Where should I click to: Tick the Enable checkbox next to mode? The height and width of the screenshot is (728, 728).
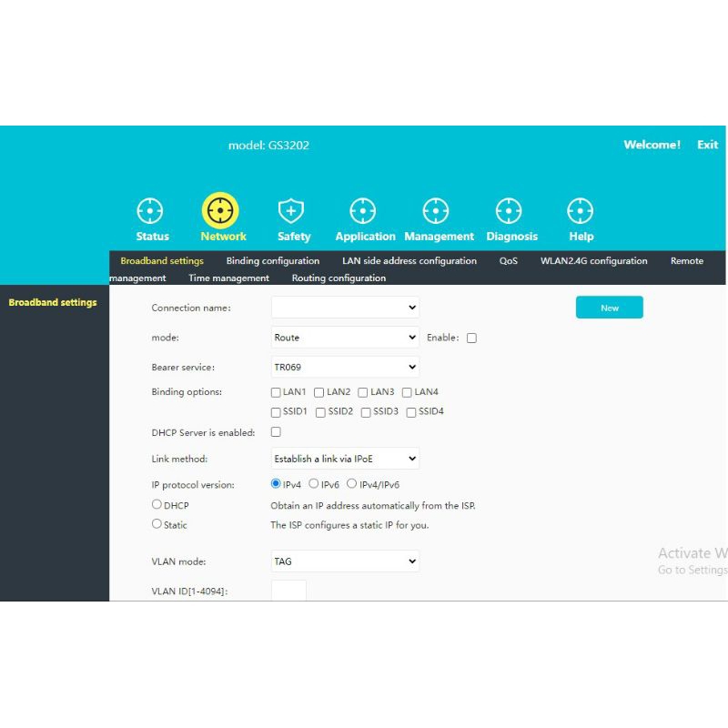coord(471,338)
